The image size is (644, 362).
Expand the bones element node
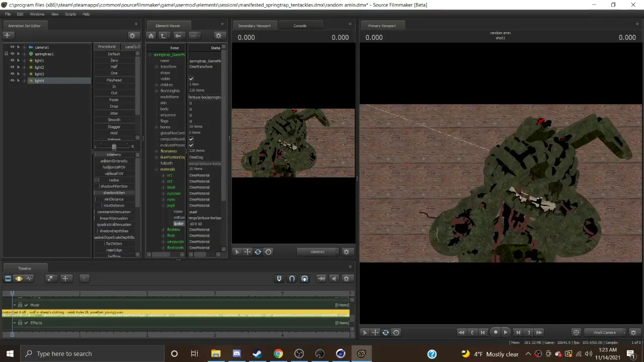coord(156,127)
